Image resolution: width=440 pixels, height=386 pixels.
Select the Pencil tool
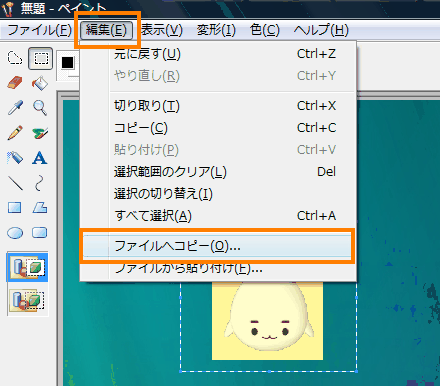(x=15, y=133)
